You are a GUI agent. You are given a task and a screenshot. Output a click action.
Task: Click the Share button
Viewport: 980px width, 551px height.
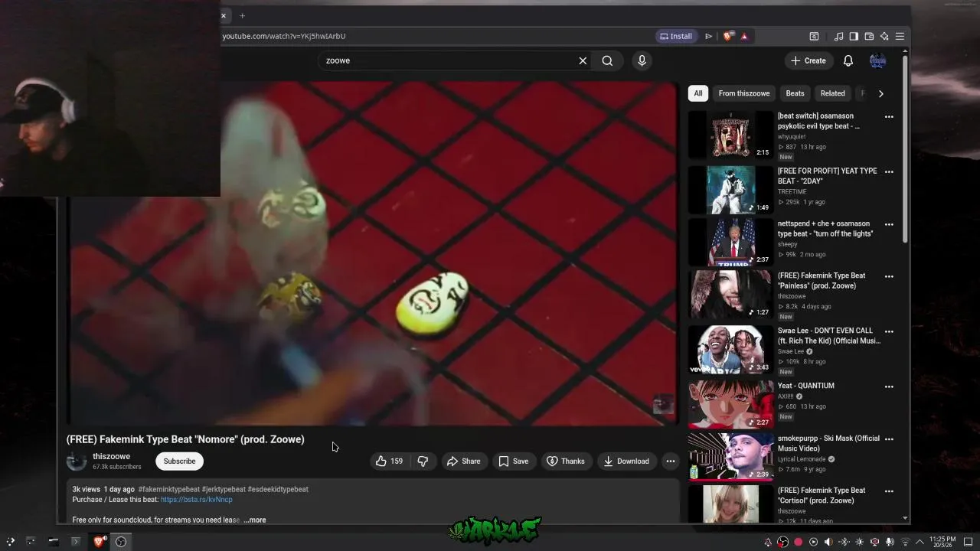pos(464,461)
